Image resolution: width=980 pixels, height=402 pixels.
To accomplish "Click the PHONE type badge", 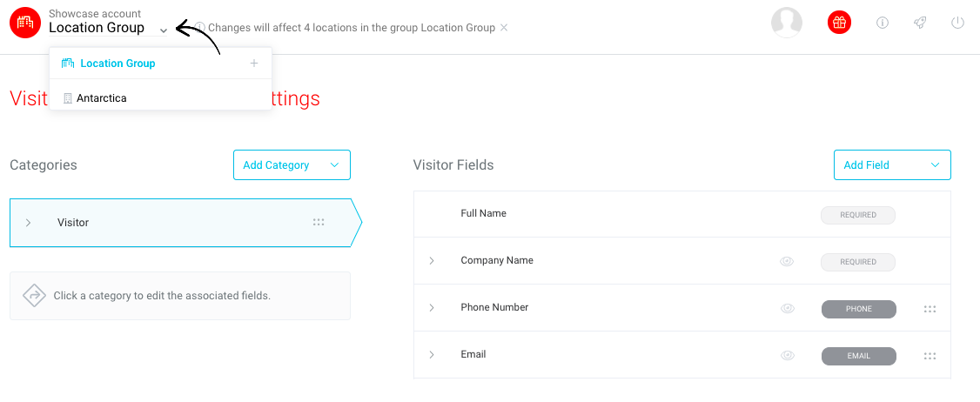I will click(859, 309).
